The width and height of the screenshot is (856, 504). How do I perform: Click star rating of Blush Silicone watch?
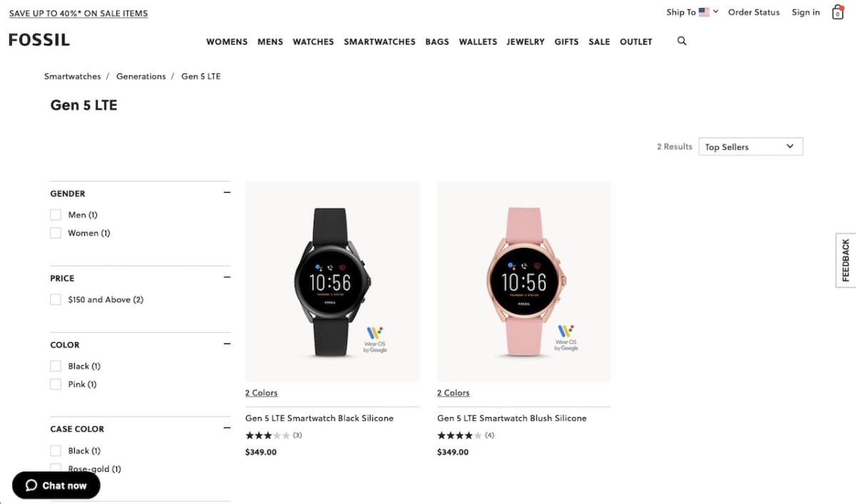[460, 435]
